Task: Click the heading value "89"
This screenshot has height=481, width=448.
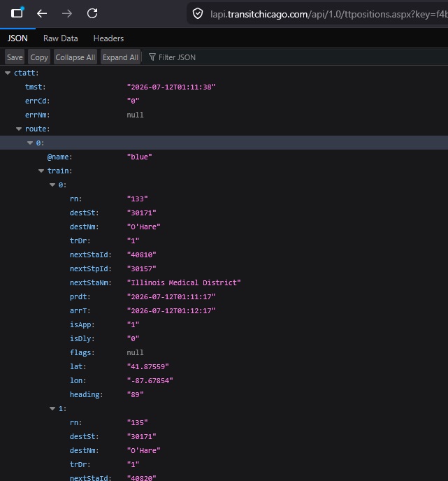Action: click(135, 394)
